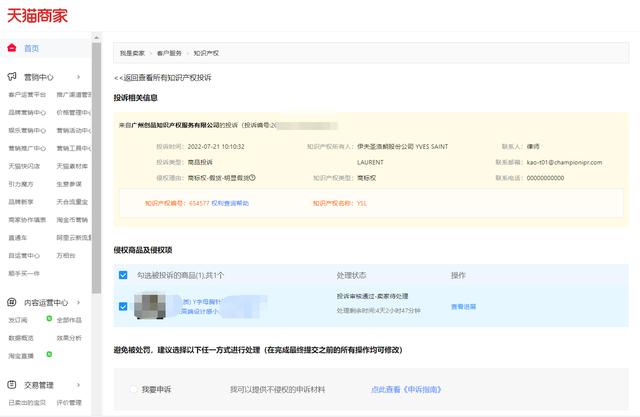The width and height of the screenshot is (640, 417).
Task: Expand the 交易管理 section arrow
Action: (x=78, y=385)
